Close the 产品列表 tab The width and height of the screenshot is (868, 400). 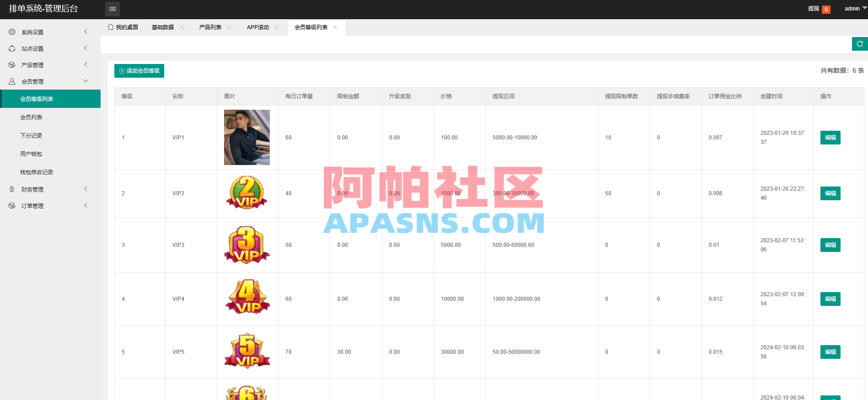[x=229, y=27]
